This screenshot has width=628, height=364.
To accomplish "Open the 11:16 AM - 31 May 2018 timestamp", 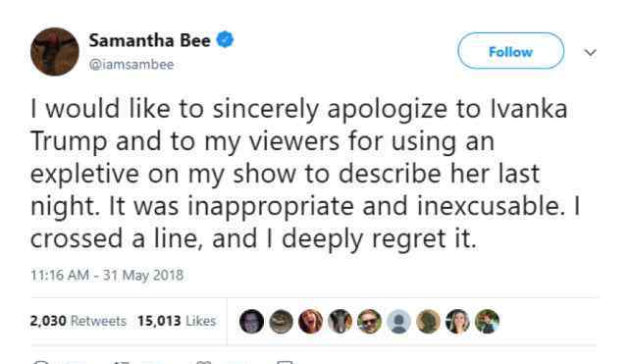I will pos(107,275).
